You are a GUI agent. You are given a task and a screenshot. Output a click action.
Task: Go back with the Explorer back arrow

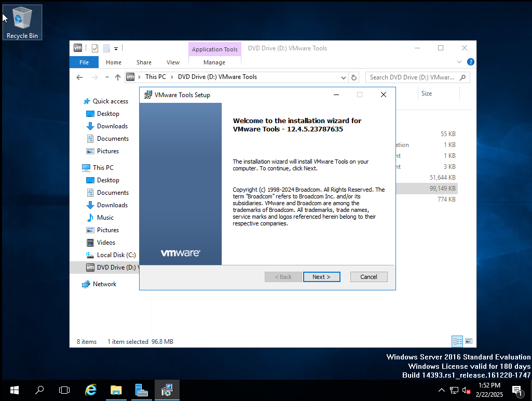[79, 77]
